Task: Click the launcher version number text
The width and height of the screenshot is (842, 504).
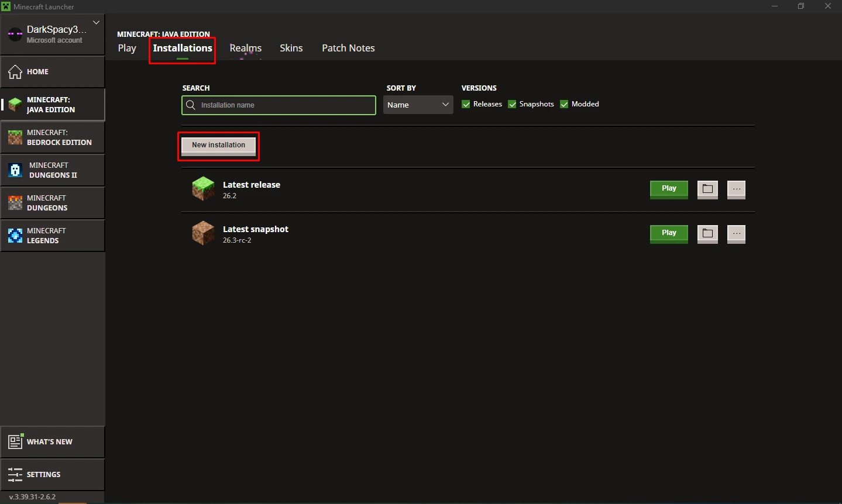Action: click(x=32, y=497)
